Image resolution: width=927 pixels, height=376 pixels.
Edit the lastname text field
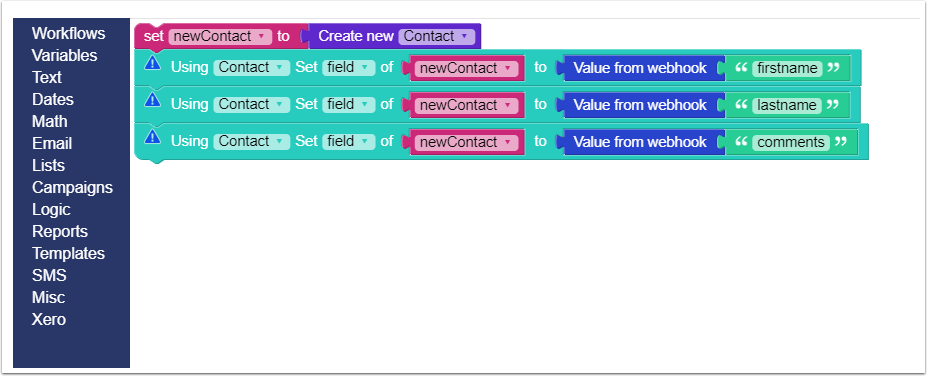(787, 105)
